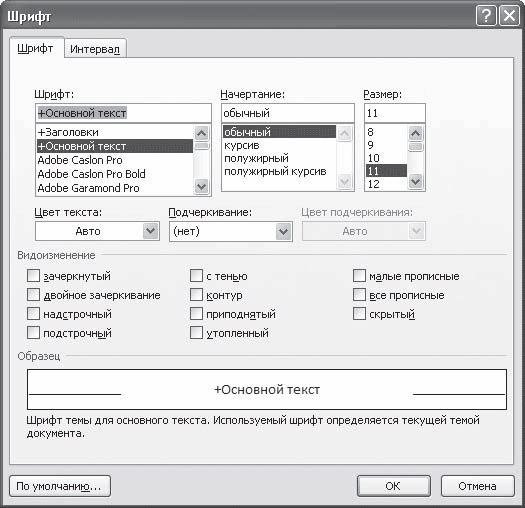The height and width of the screenshot is (508, 525).
Task: Check the малые прописные option
Action: pyautogui.click(x=359, y=276)
